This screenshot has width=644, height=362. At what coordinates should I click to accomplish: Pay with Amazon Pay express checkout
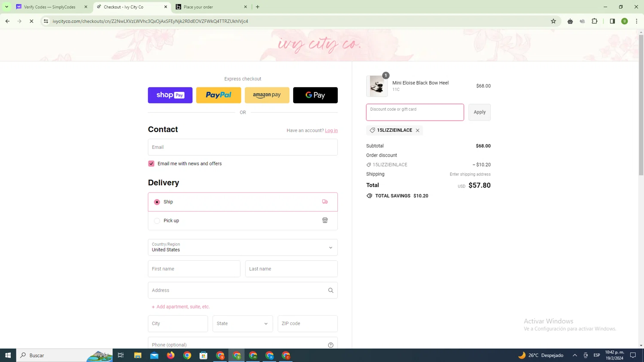click(267, 95)
